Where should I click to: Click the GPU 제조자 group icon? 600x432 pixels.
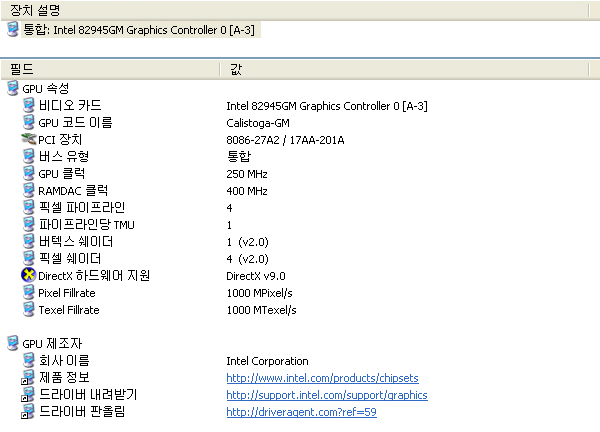[x=13, y=343]
